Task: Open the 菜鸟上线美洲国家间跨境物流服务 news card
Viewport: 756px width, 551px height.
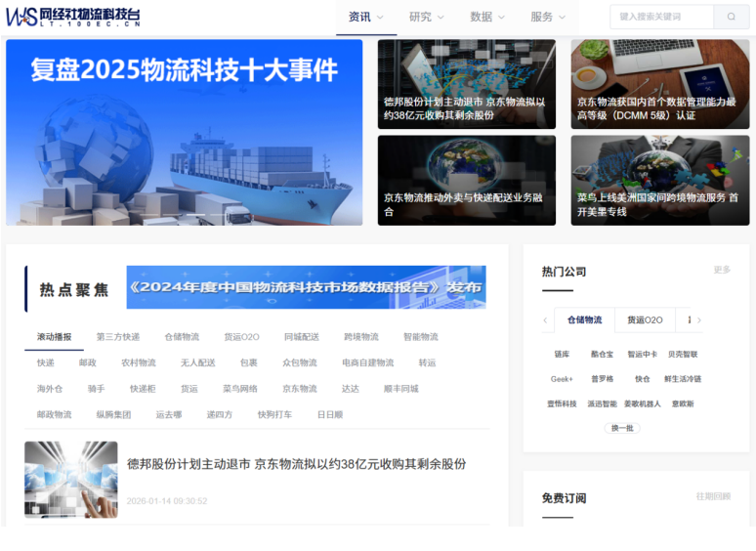Action: coord(659,181)
